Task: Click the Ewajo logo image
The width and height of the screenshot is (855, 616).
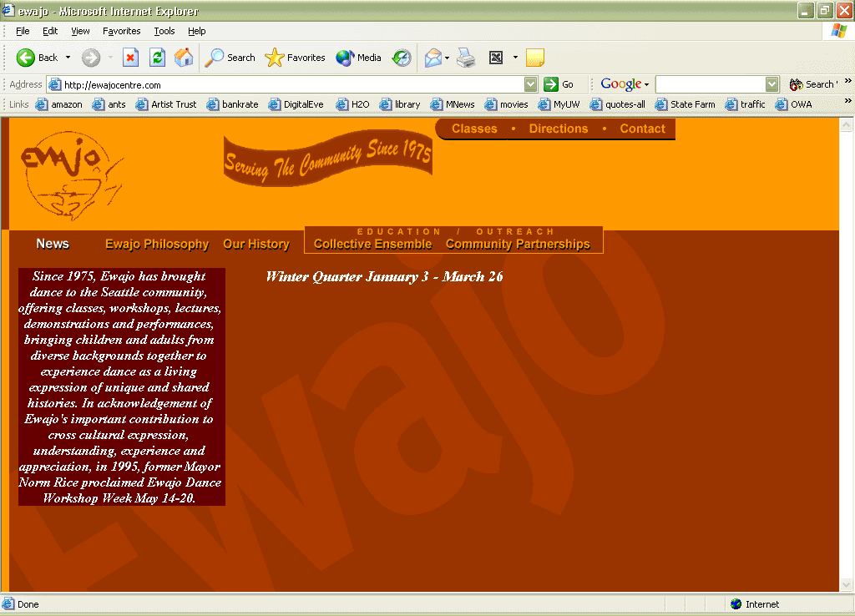Action: point(71,175)
